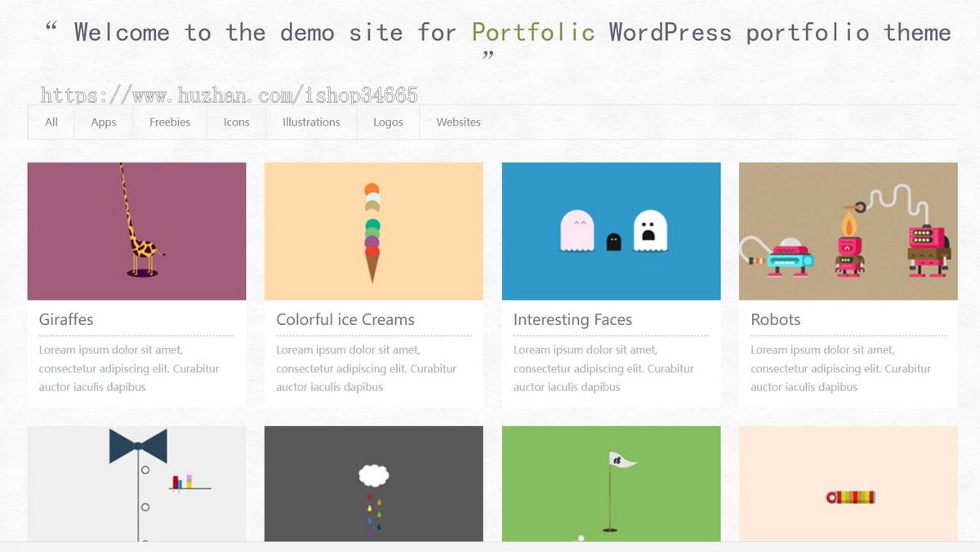This screenshot has height=552, width=980.
Task: View the rainbow rain cloud thumbnail
Action: tap(373, 483)
